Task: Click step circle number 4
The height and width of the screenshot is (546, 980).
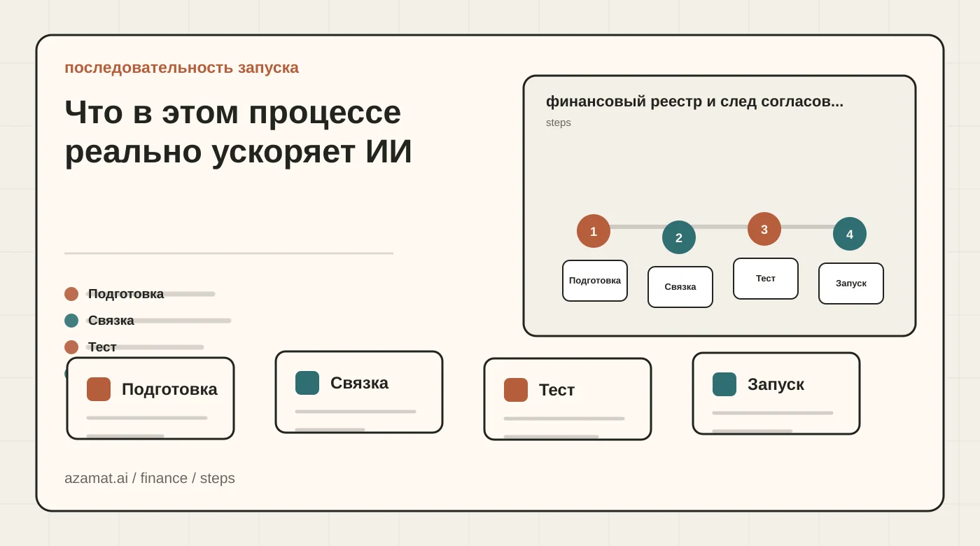Action: click(850, 234)
